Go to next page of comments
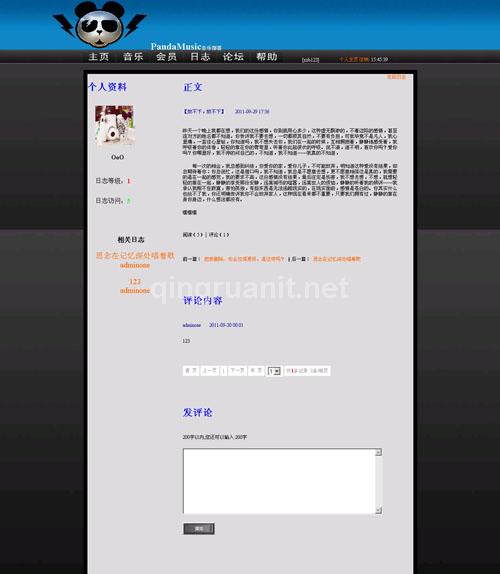The width and height of the screenshot is (500, 574). tap(237, 370)
